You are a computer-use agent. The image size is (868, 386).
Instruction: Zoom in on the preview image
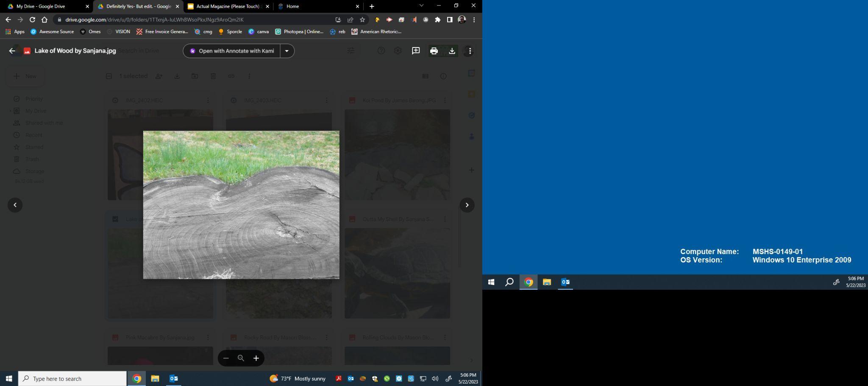[256, 358]
